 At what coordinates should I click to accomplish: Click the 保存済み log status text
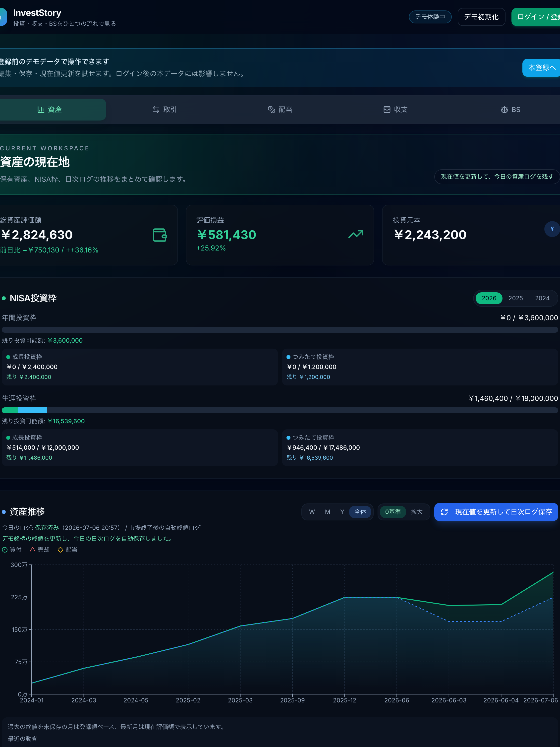point(47,528)
